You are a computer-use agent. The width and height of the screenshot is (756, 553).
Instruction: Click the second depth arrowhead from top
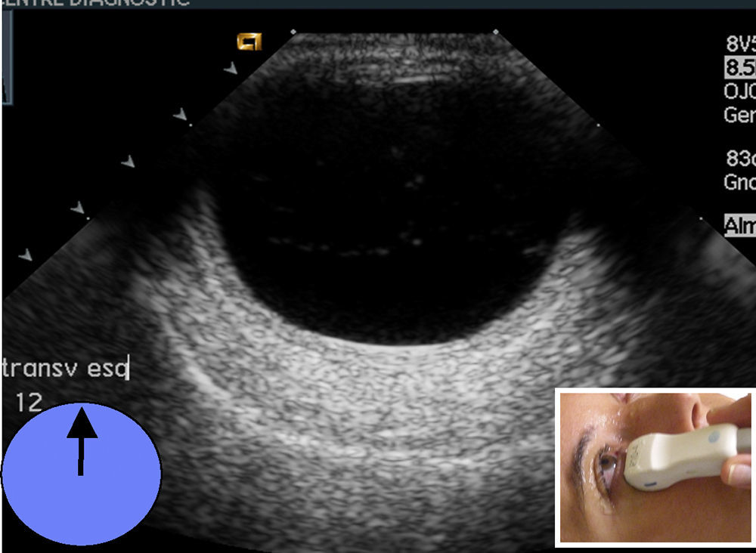[180, 115]
